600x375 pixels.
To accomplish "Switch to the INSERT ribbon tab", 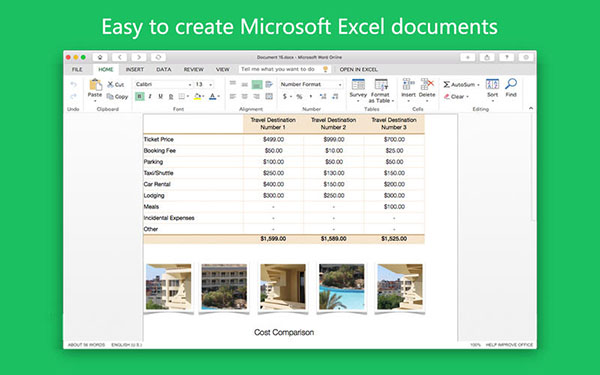I will [135, 70].
